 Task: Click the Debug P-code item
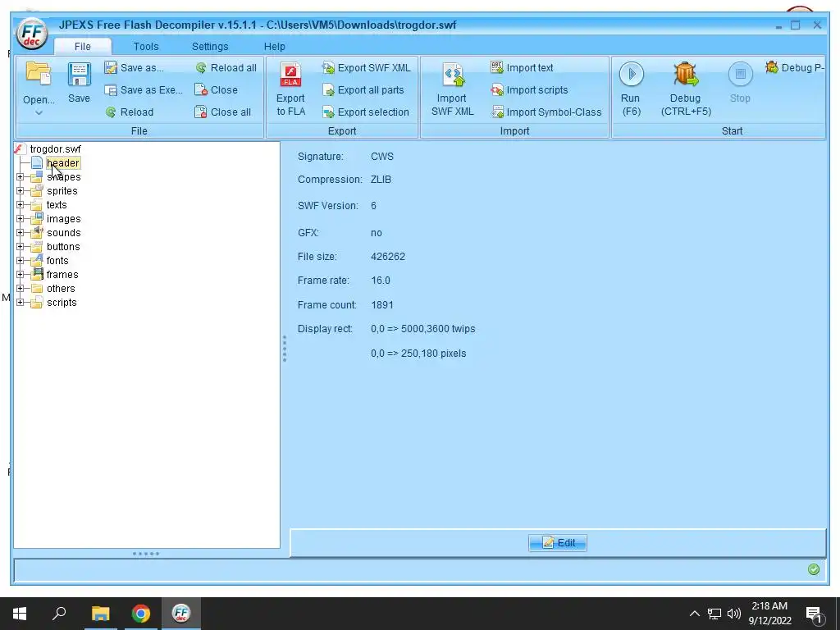coord(795,67)
